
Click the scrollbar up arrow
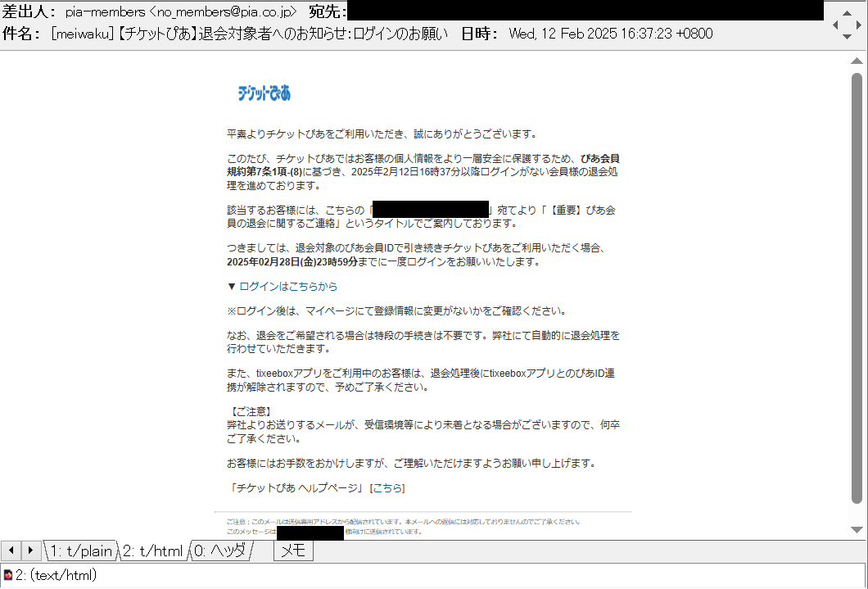click(x=857, y=61)
